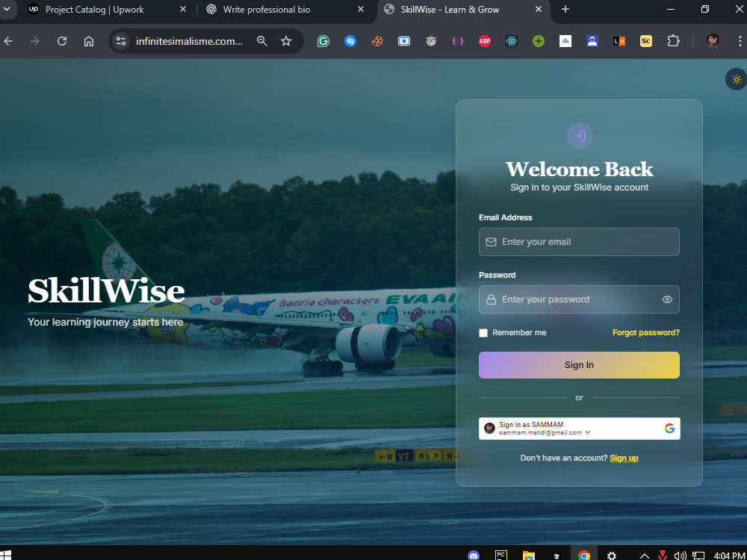The image size is (747, 560).
Task: Close the Project Catalog Upwork tab
Action: [x=183, y=10]
